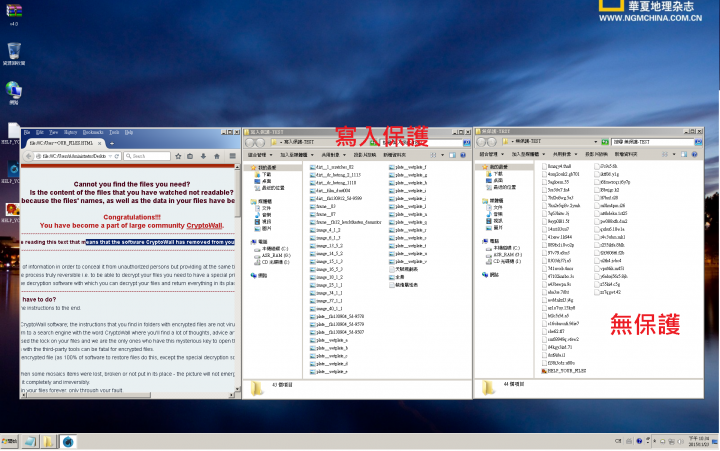Click Forward in the 無保護-TEST explorer window
Viewport: 720px width, 451px height.
point(492,142)
